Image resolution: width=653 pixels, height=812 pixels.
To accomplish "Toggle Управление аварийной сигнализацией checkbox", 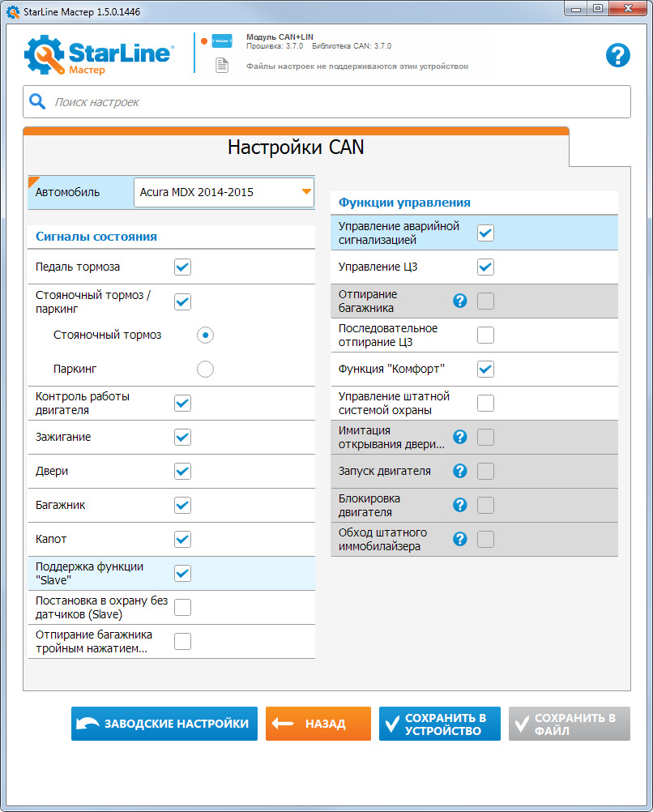I will point(486,233).
